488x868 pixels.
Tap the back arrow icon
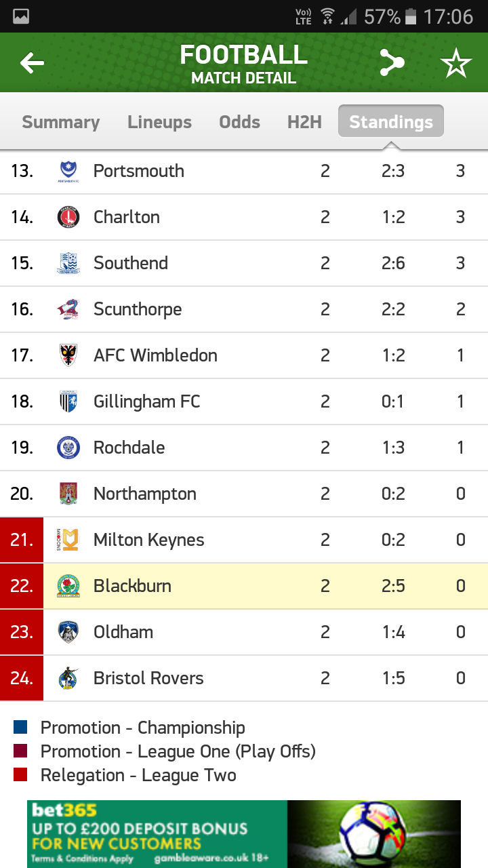tap(32, 64)
